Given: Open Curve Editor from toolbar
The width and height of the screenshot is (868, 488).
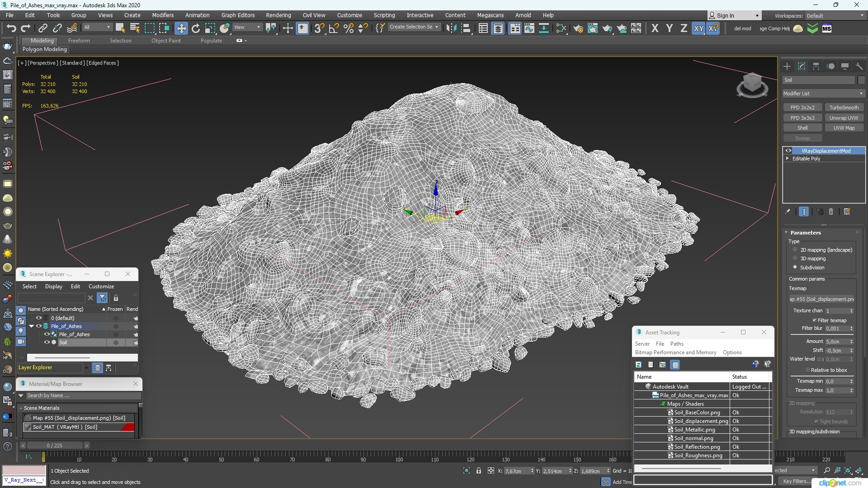Looking at the screenshot, I should (529, 28).
